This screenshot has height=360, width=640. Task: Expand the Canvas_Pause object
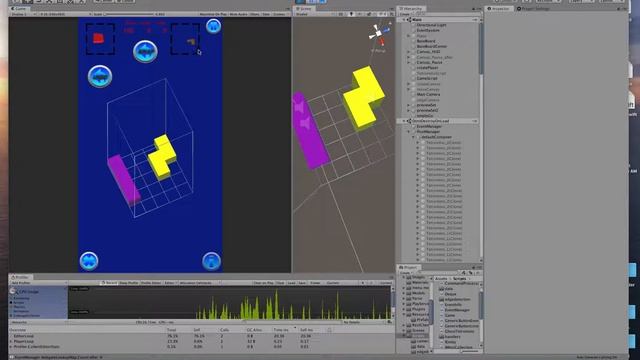pos(409,62)
